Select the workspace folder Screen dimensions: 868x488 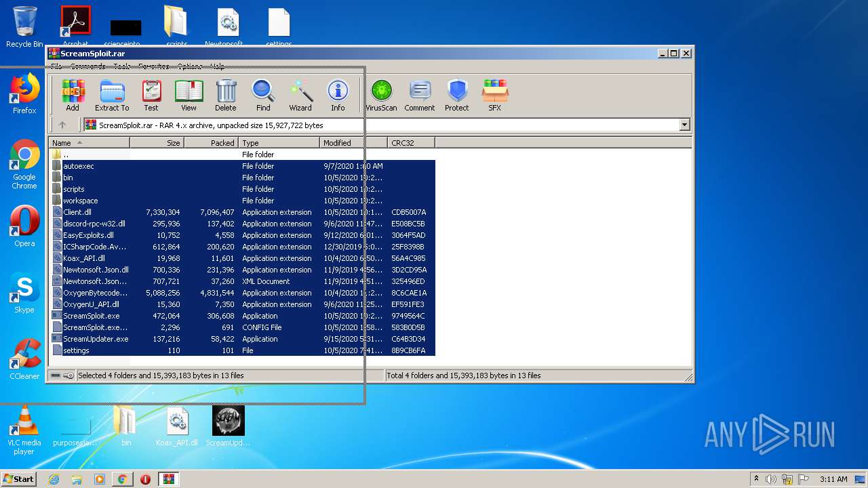point(242,201)
